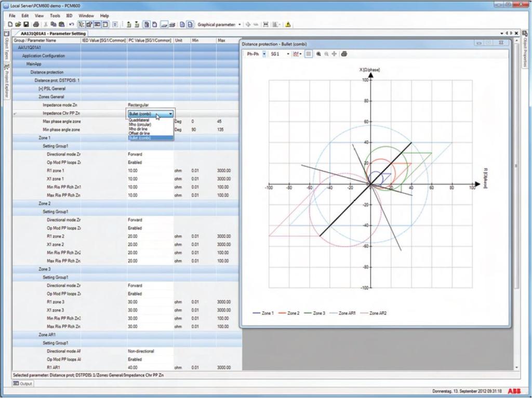The width and height of the screenshot is (532, 398).
Task: Click the fit-to-width toolbar icon beside warning
Action: (265, 24)
